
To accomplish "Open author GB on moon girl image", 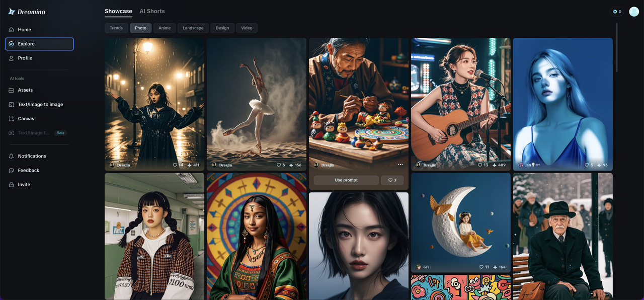I will click(x=423, y=267).
